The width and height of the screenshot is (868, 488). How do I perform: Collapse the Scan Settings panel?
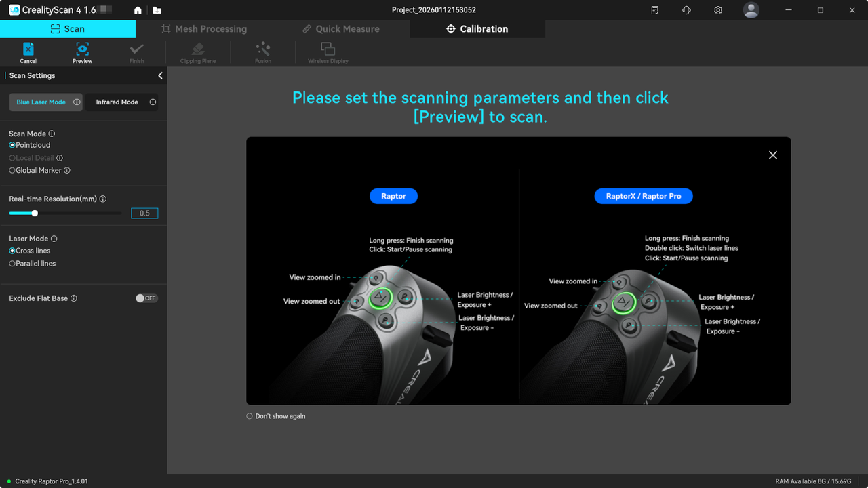[x=160, y=76]
